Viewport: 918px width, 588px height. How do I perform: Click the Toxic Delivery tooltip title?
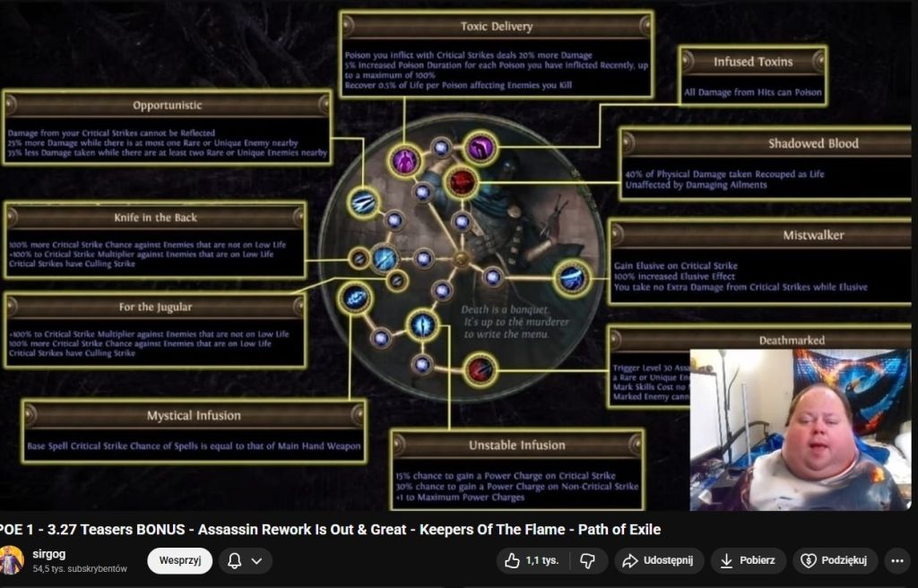[x=497, y=26]
